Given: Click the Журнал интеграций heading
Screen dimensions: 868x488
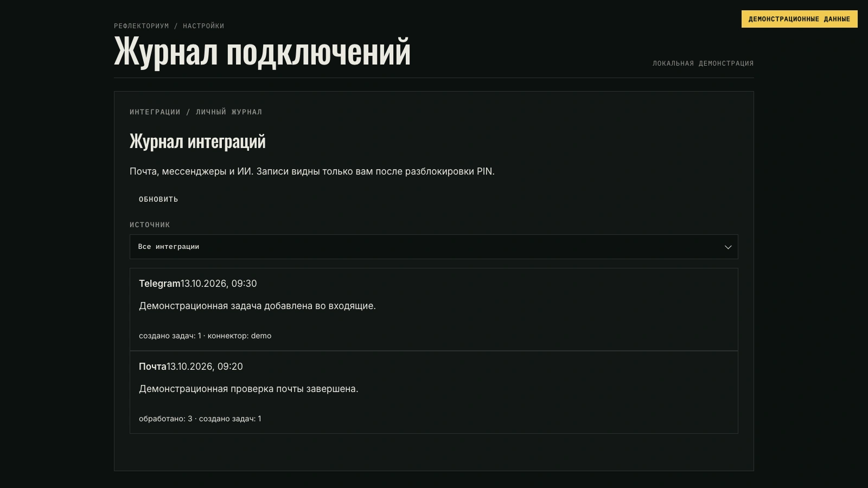Looking at the screenshot, I should pyautogui.click(x=197, y=142).
